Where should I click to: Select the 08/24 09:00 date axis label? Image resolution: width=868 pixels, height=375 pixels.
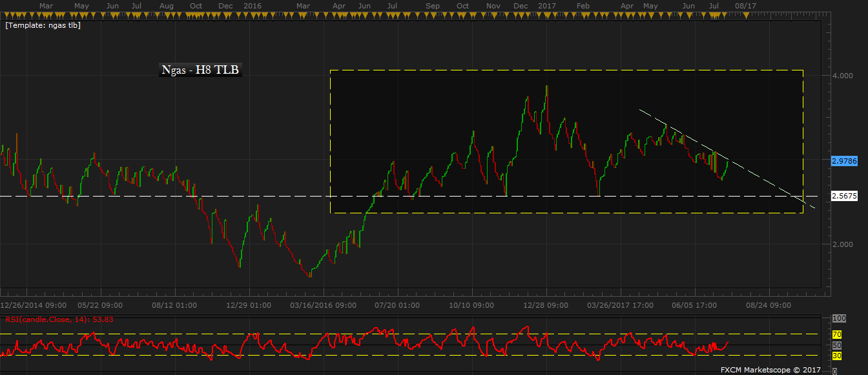pos(769,305)
